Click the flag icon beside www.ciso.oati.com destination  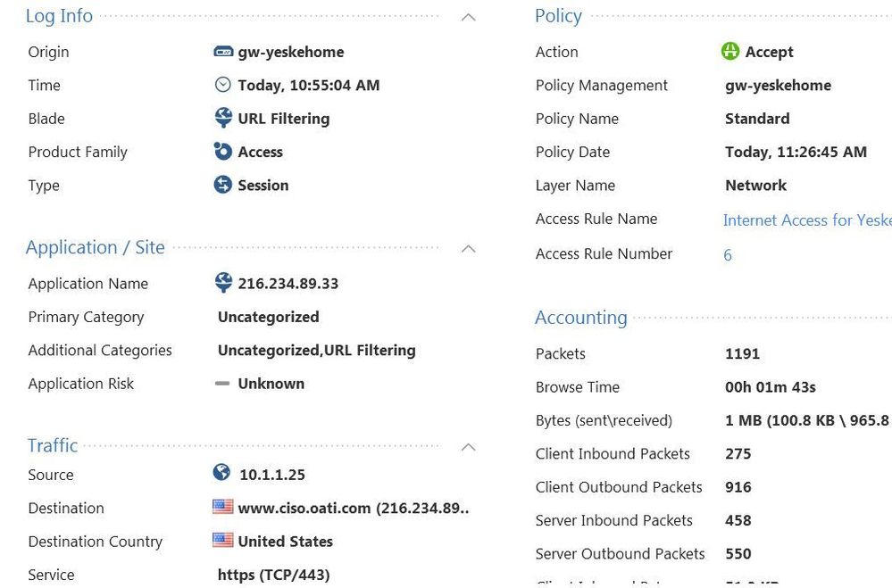click(x=223, y=507)
